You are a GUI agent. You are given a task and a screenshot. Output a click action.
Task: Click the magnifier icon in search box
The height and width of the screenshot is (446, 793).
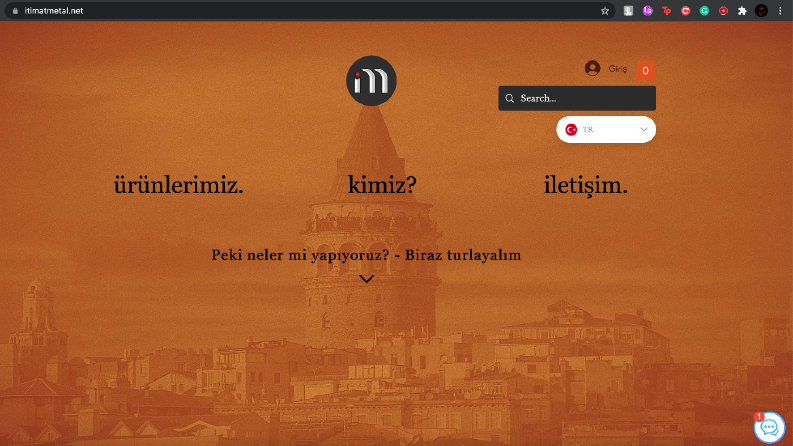point(510,98)
